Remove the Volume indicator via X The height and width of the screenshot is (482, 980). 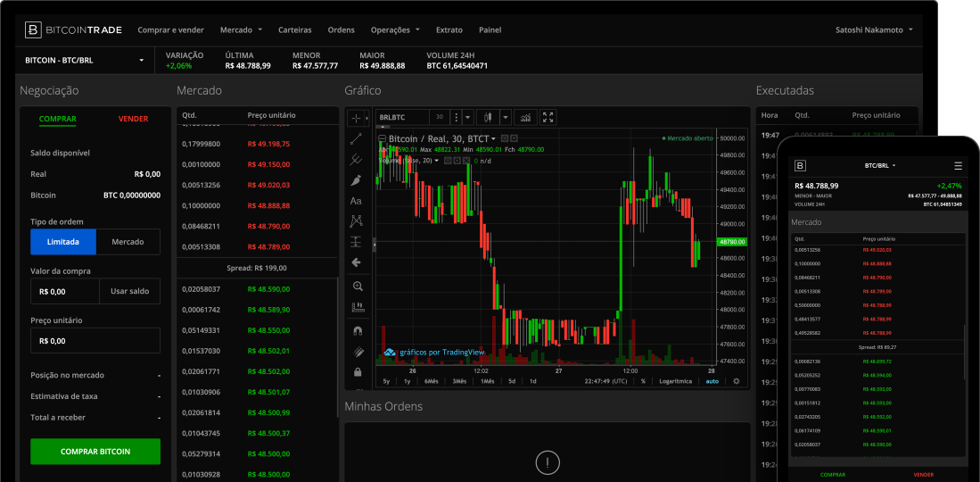click(466, 161)
